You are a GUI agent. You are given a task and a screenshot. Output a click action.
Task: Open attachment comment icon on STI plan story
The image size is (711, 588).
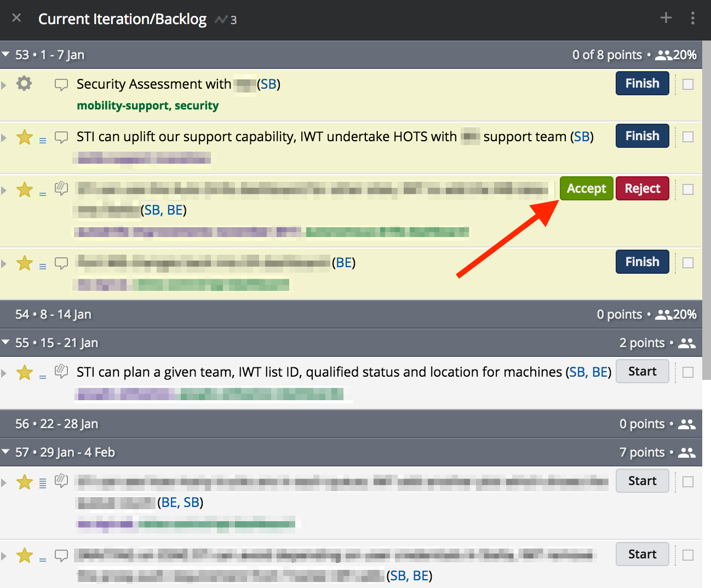click(61, 372)
